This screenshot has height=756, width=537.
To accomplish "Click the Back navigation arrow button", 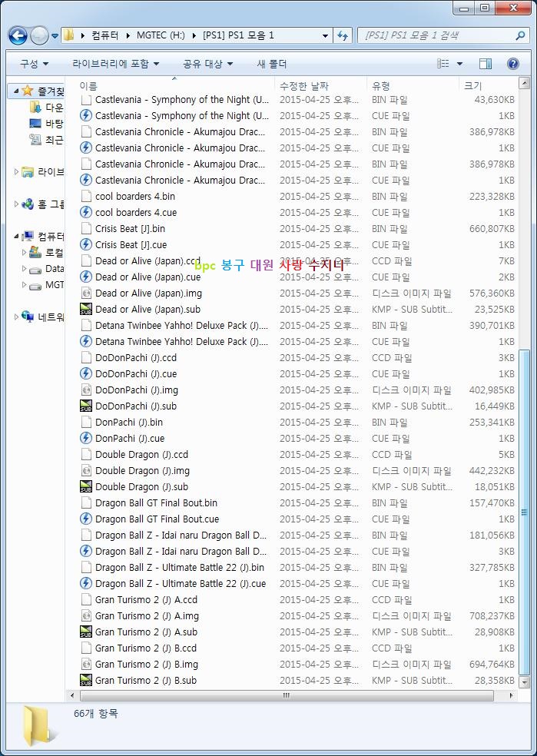I will click(18, 35).
